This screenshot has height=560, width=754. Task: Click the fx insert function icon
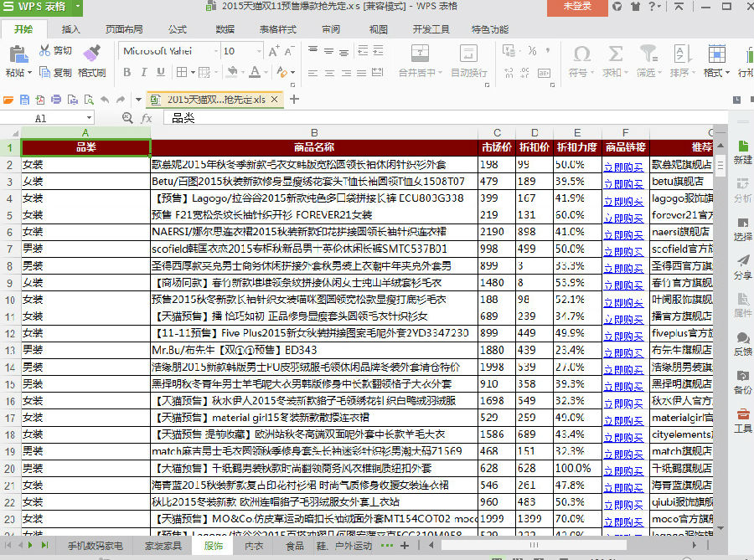[x=146, y=118]
